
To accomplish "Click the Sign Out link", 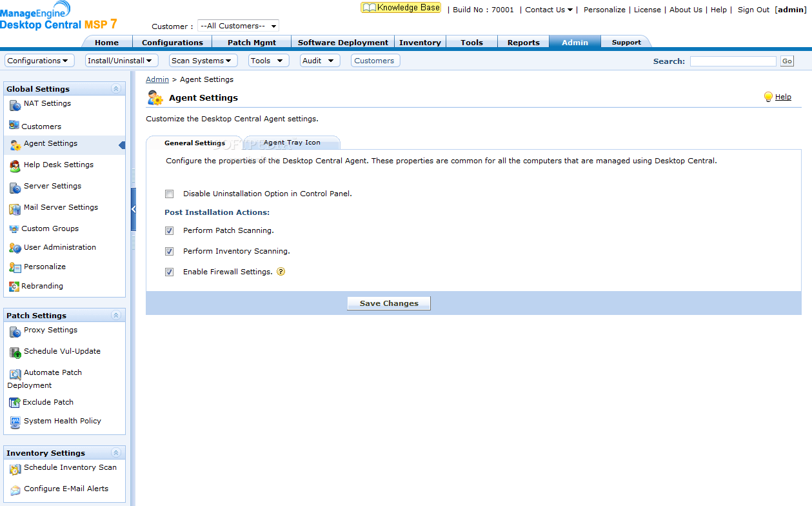I will (753, 10).
